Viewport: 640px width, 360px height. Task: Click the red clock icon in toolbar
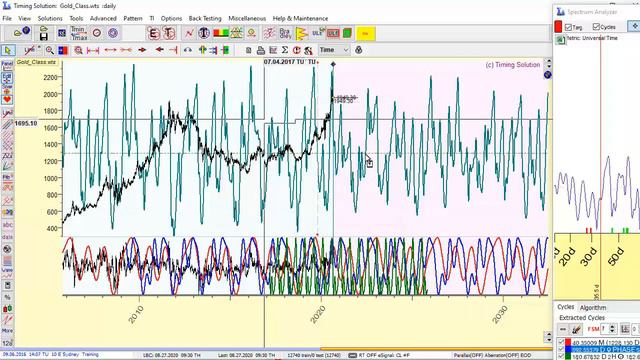click(x=297, y=50)
